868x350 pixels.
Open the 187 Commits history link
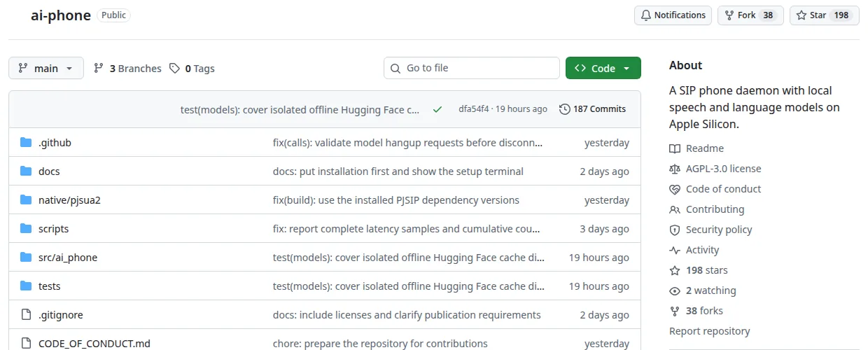593,109
